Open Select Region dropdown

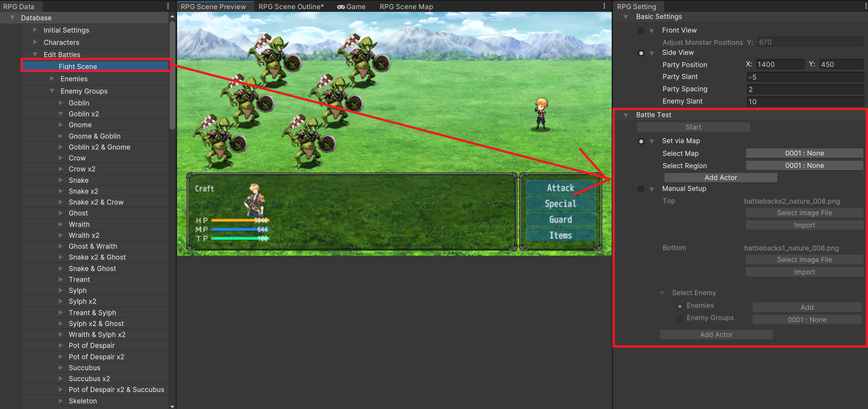[x=804, y=166]
